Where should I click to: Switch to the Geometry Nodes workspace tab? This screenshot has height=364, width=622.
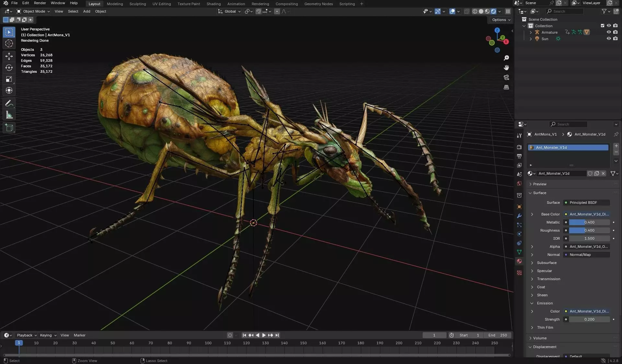coord(318,4)
